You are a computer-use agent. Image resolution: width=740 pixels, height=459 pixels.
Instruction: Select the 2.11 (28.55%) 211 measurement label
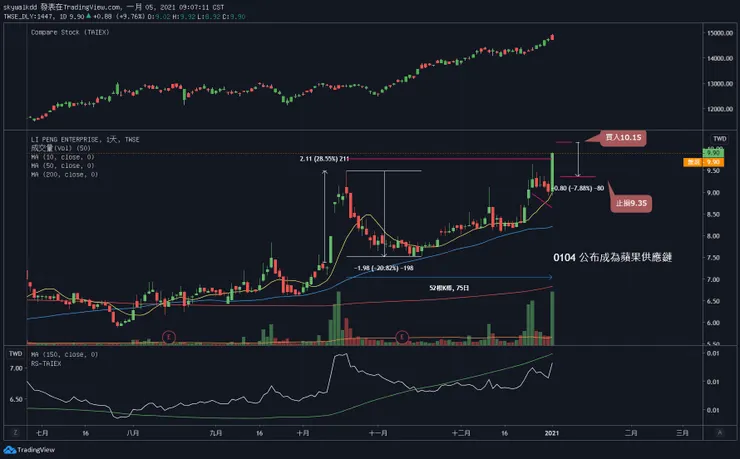tap(324, 159)
